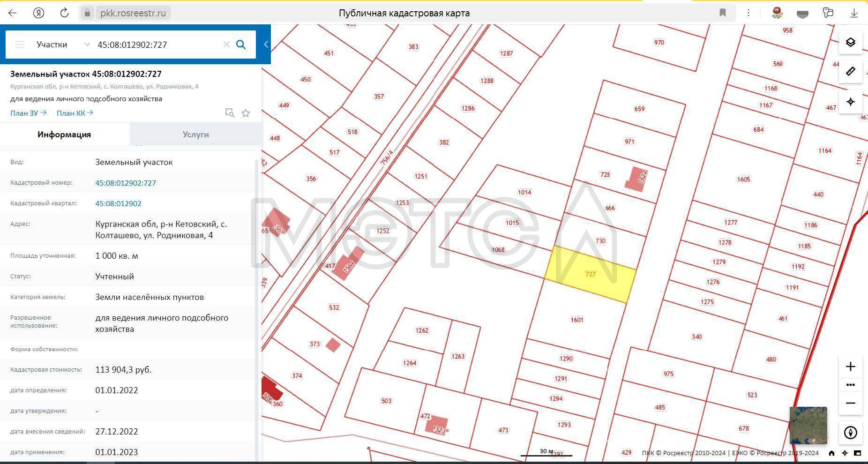Viewport: 868px width, 464px height.
Task: Open the План ЗУ link
Action: click(28, 113)
